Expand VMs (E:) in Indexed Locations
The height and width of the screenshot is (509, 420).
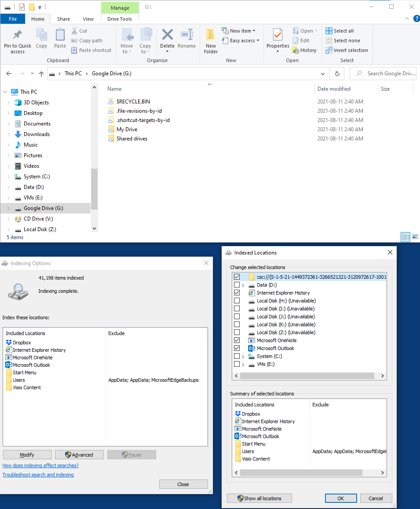(x=243, y=365)
